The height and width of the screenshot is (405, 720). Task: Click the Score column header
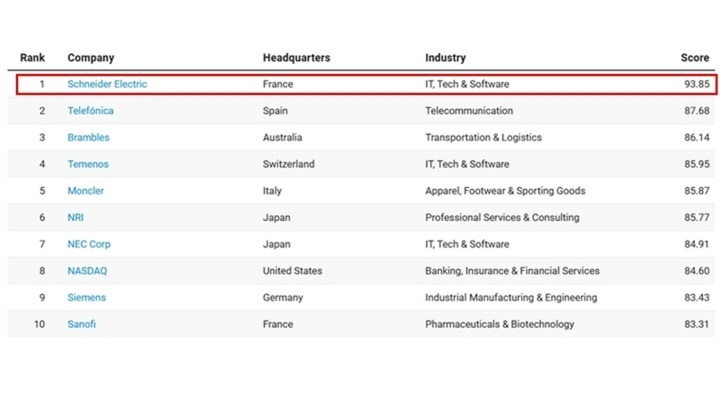point(695,58)
